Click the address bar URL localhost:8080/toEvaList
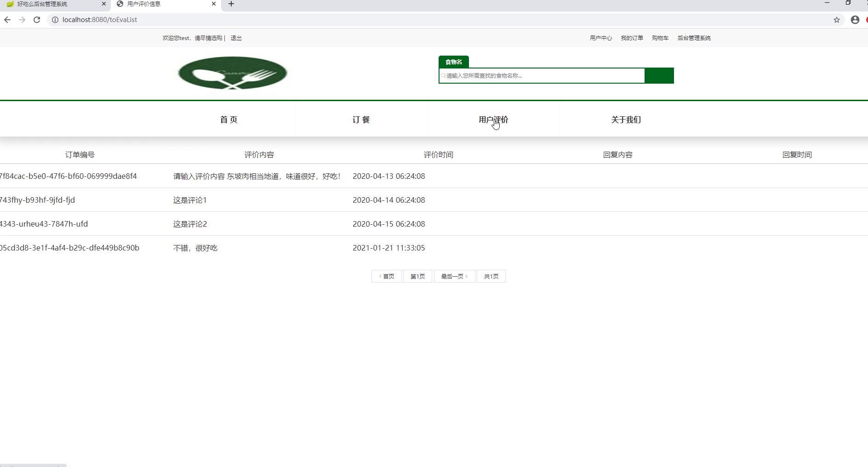The image size is (868, 467). pyautogui.click(x=100, y=20)
